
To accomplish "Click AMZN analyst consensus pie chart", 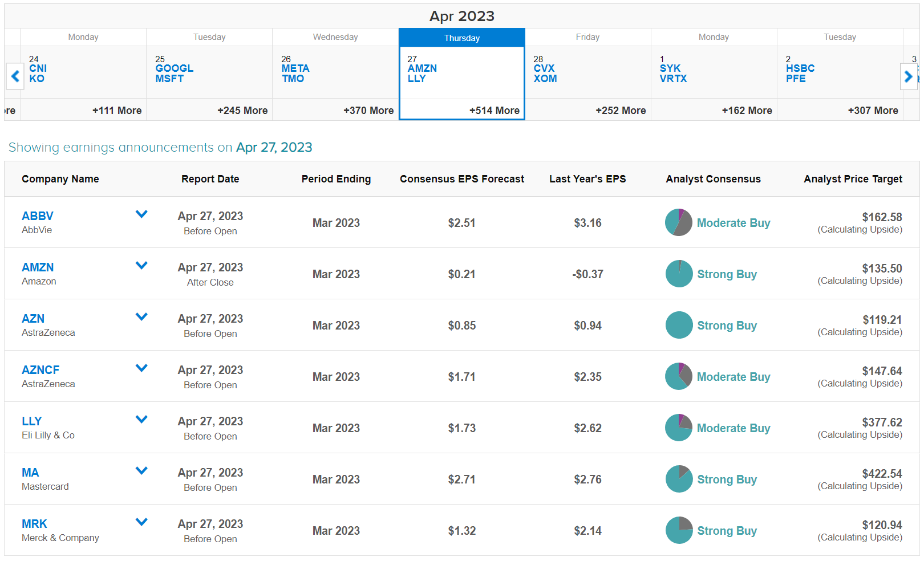I will (679, 274).
